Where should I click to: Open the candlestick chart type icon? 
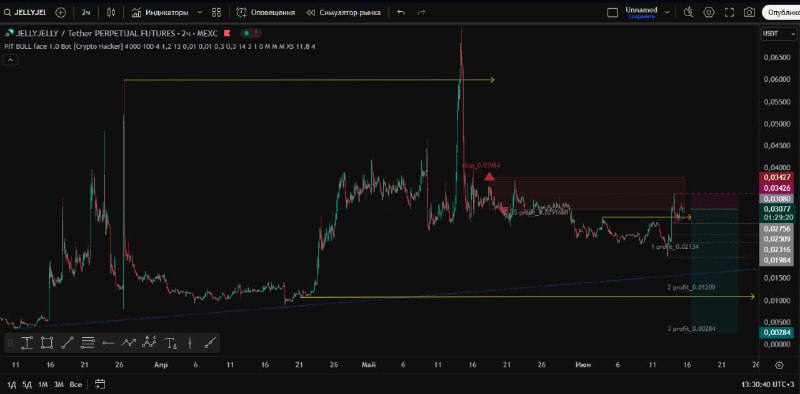pos(110,13)
